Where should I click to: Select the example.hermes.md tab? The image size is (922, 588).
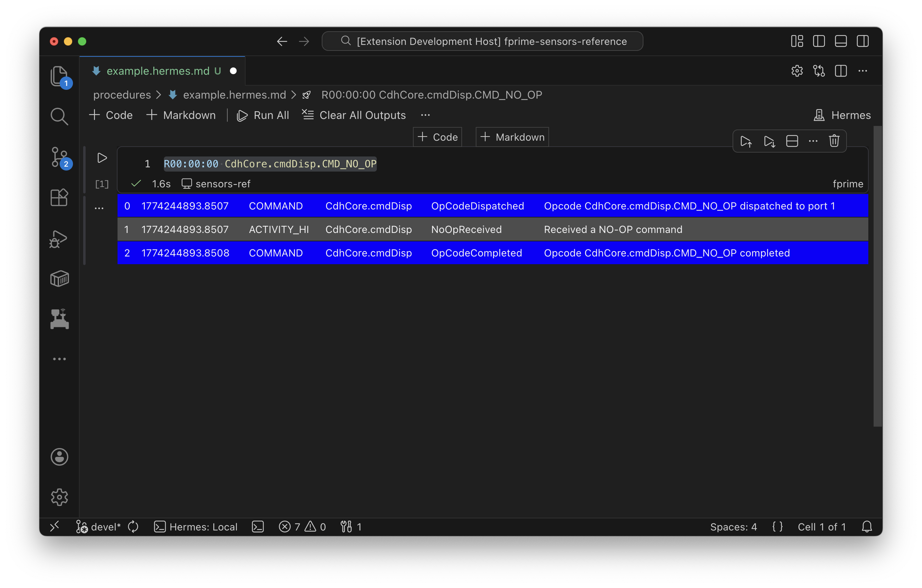(158, 71)
